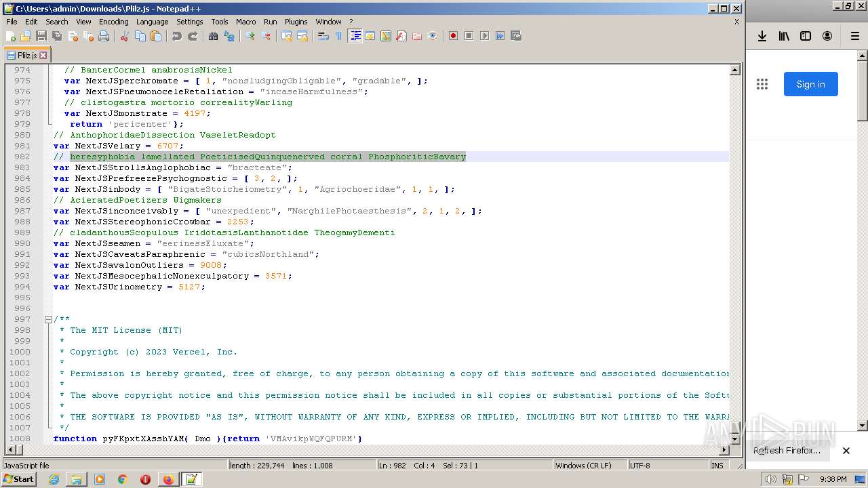Play back the recorded macro
This screenshot has height=488, width=868.
484,36
